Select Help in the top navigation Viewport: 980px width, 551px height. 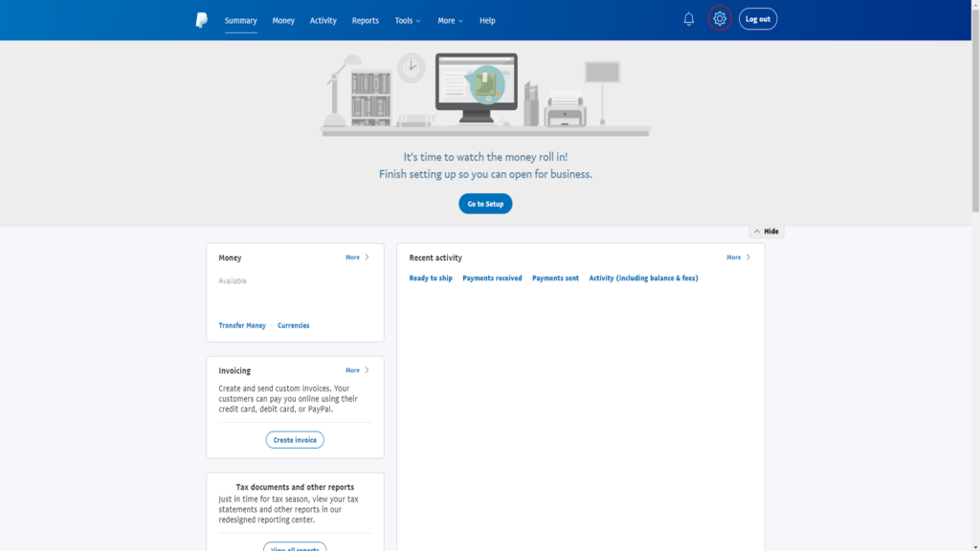pyautogui.click(x=487, y=20)
